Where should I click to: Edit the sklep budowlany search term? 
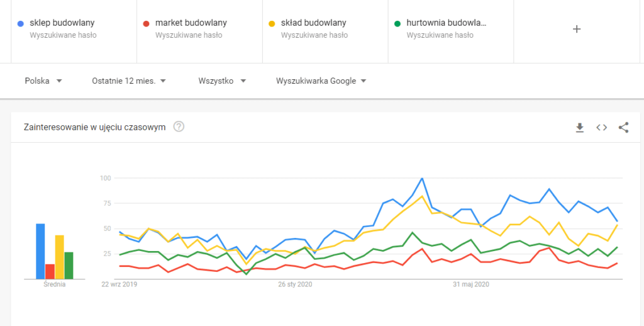click(x=62, y=23)
